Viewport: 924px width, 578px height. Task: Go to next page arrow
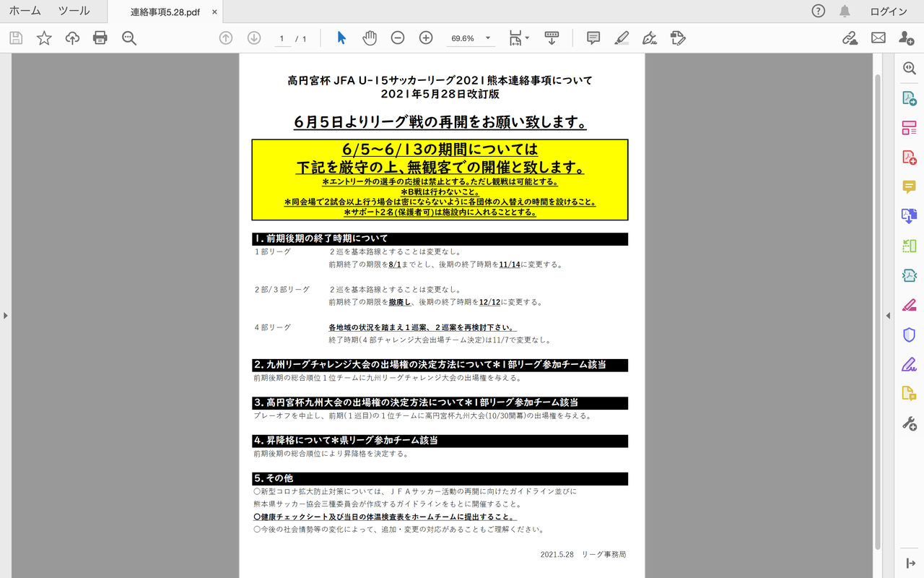(254, 38)
